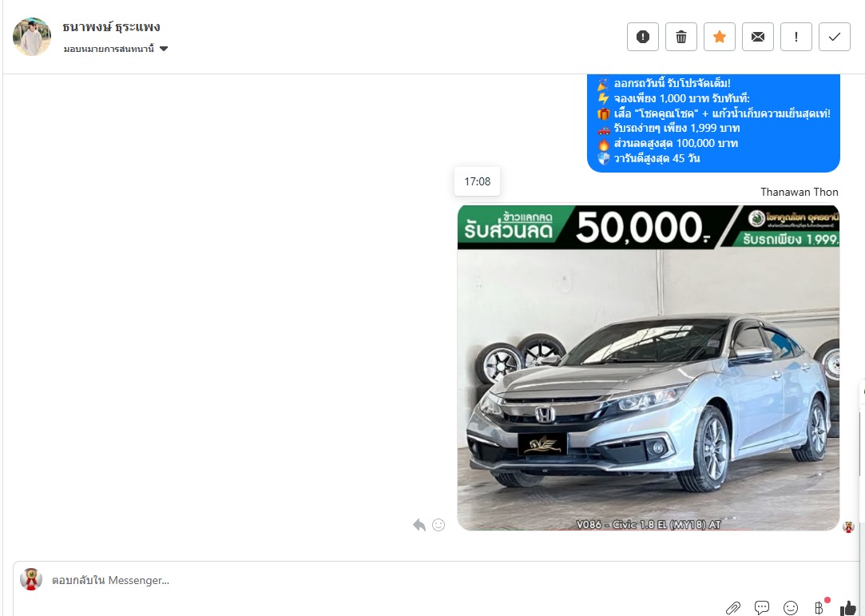This screenshot has height=616, width=865.
Task: Send a thumbs-up like
Action: coord(848,608)
